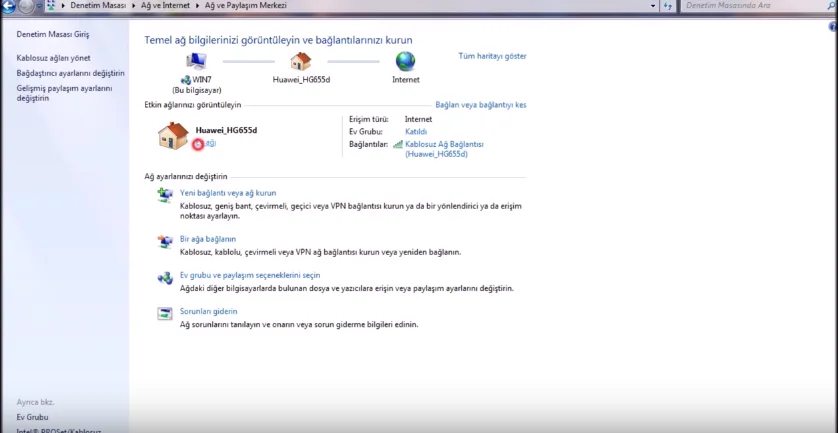The width and height of the screenshot is (838, 433).
Task: Click Yeni bağlantı veya ağ kurun link
Action: tap(228, 193)
